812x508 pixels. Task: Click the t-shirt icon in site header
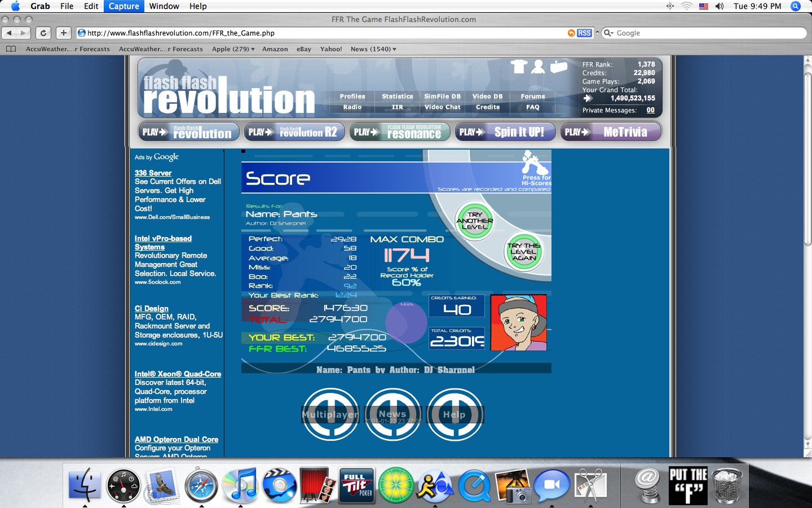click(519, 67)
